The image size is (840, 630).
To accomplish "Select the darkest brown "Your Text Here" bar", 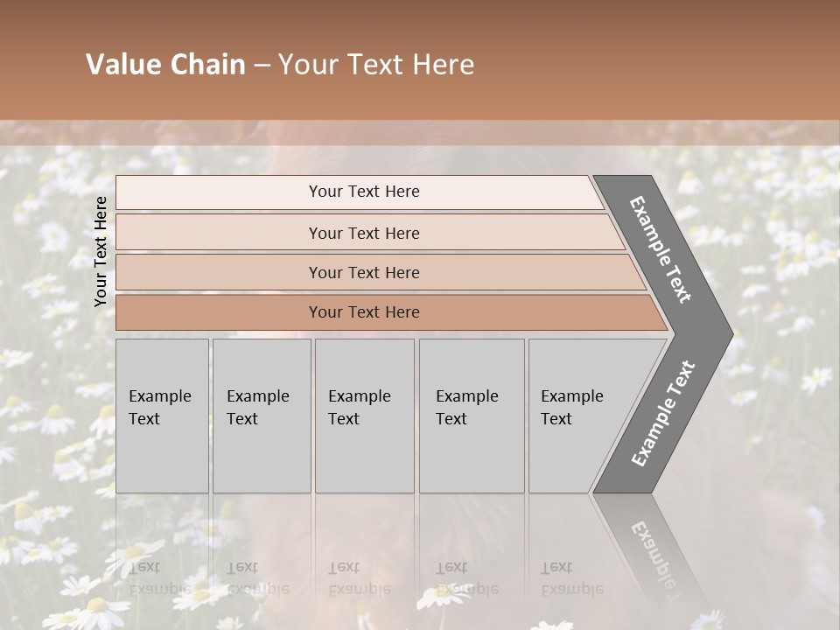I will [363, 312].
